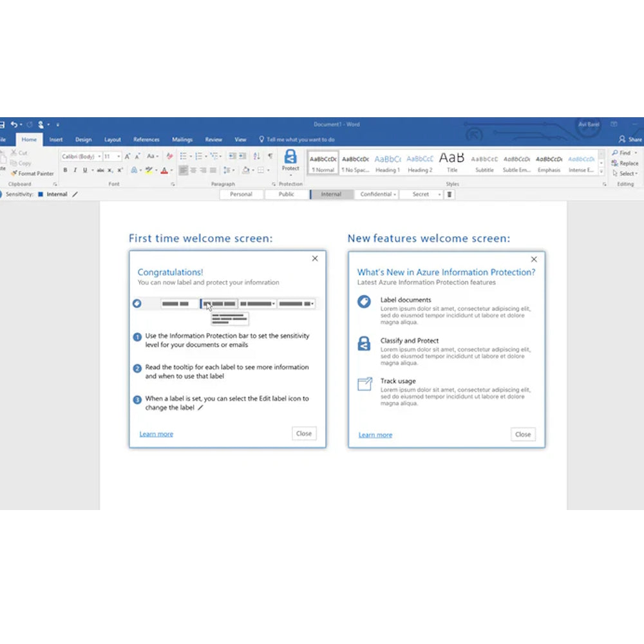Click the Edit label pencil icon beside Internal

click(75, 194)
